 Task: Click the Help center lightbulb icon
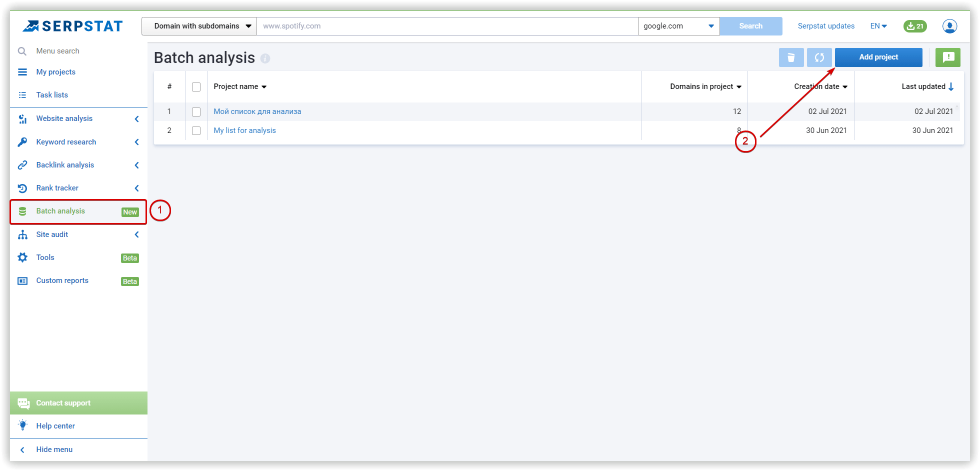coord(22,425)
